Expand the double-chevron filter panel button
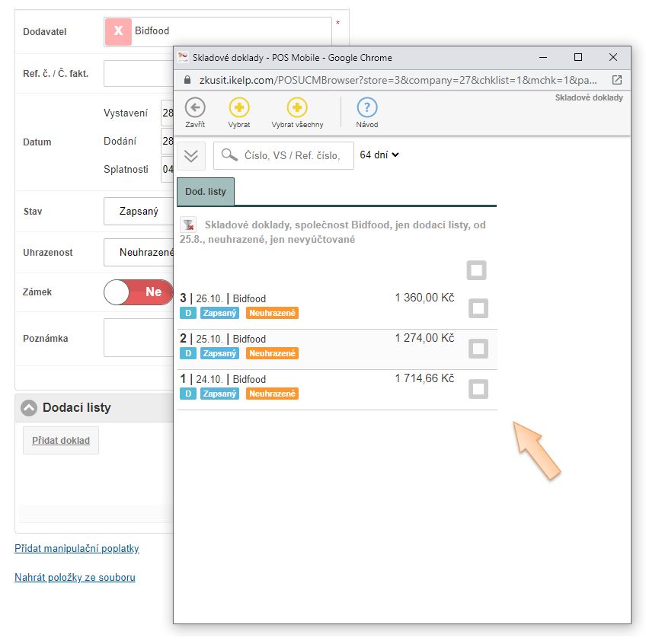The width and height of the screenshot is (646, 644). 191,155
